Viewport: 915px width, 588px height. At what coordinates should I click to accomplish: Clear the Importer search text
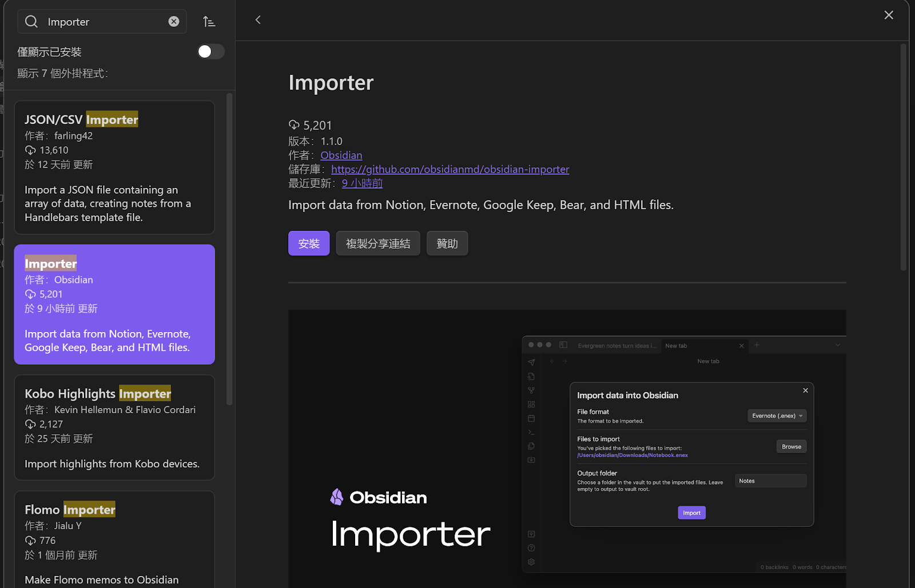pyautogui.click(x=174, y=22)
